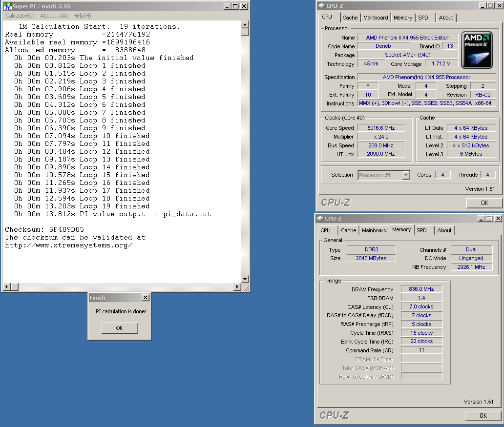Click OK button in upper CPU-Z window
The image size is (504, 427).
pyautogui.click(x=484, y=203)
